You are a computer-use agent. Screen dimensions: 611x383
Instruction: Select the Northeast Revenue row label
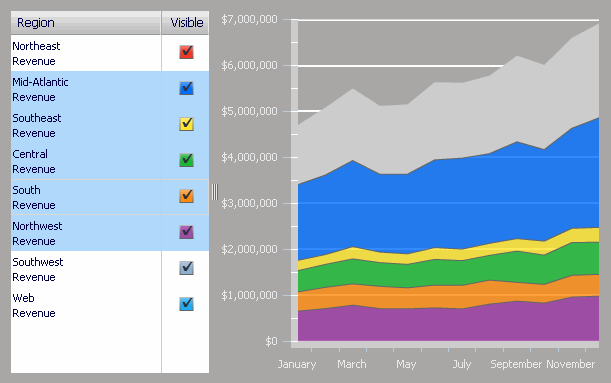point(36,53)
